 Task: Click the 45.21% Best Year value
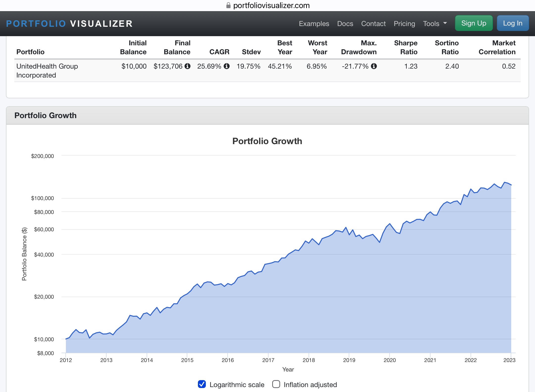coord(280,66)
